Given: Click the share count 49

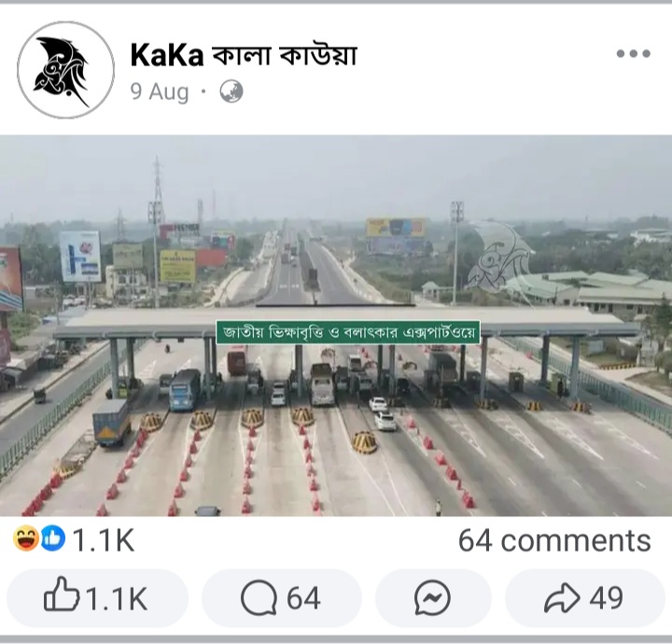Looking at the screenshot, I should tap(606, 598).
